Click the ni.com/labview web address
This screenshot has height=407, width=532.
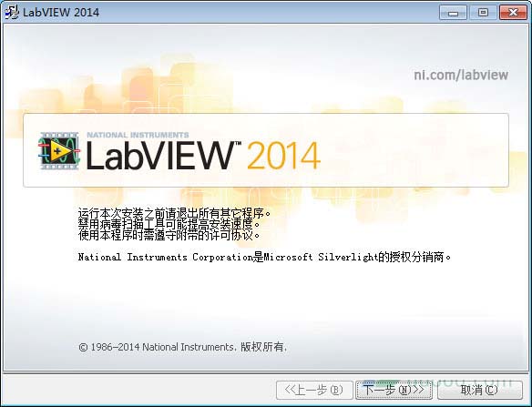click(461, 75)
